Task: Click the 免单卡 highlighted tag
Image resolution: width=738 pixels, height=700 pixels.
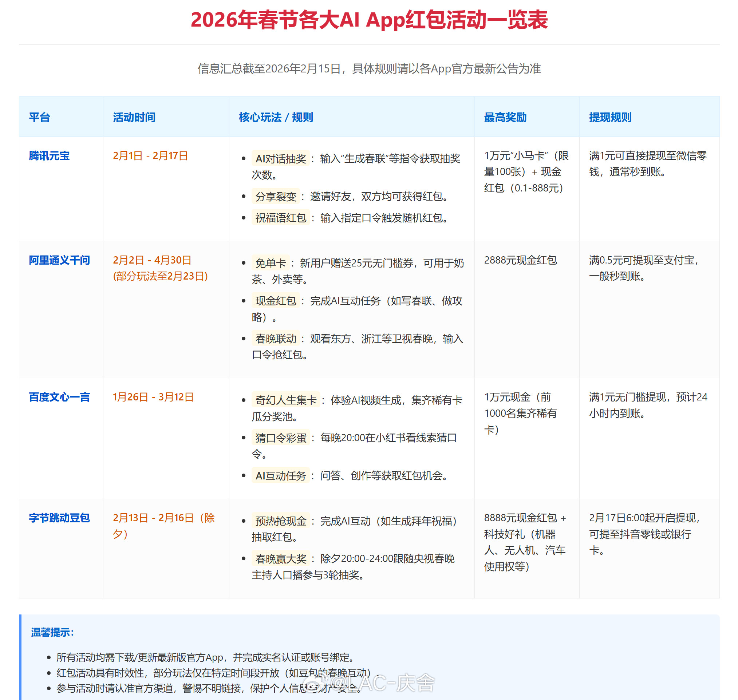Action: pos(271,264)
